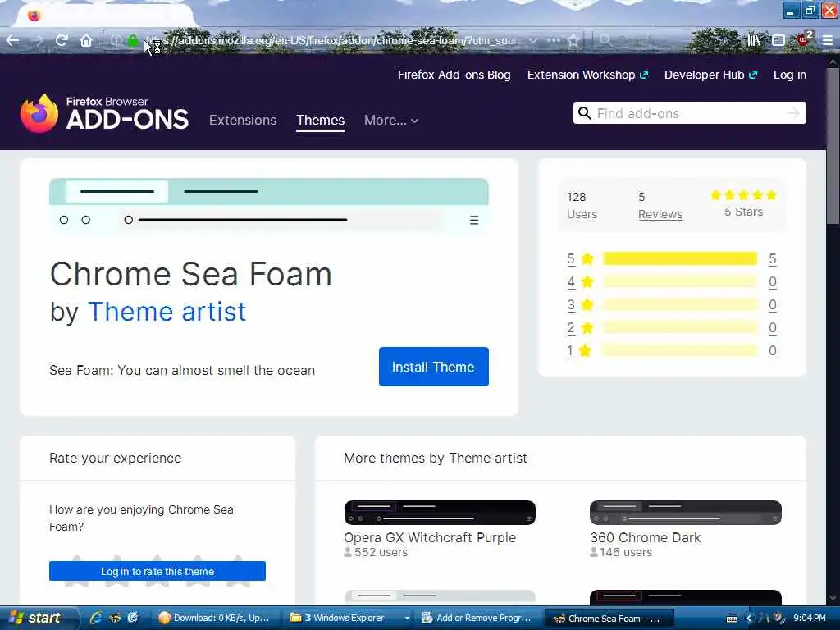Open the Developer Hub link
Image resolution: width=840 pixels, height=630 pixels.
(711, 75)
